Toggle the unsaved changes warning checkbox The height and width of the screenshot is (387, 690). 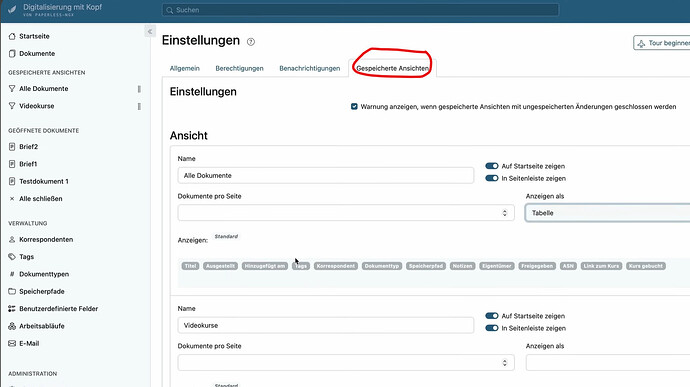click(354, 107)
